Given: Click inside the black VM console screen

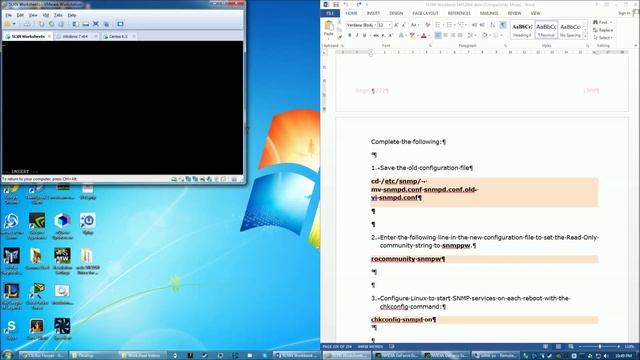Looking at the screenshot, I should pyautogui.click(x=122, y=107).
